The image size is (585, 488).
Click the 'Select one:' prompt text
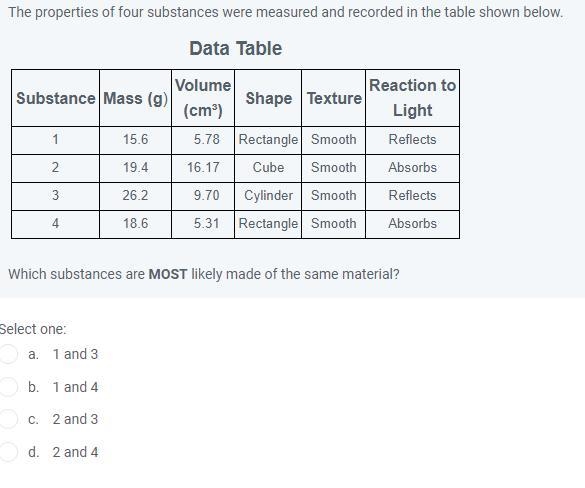point(33,329)
